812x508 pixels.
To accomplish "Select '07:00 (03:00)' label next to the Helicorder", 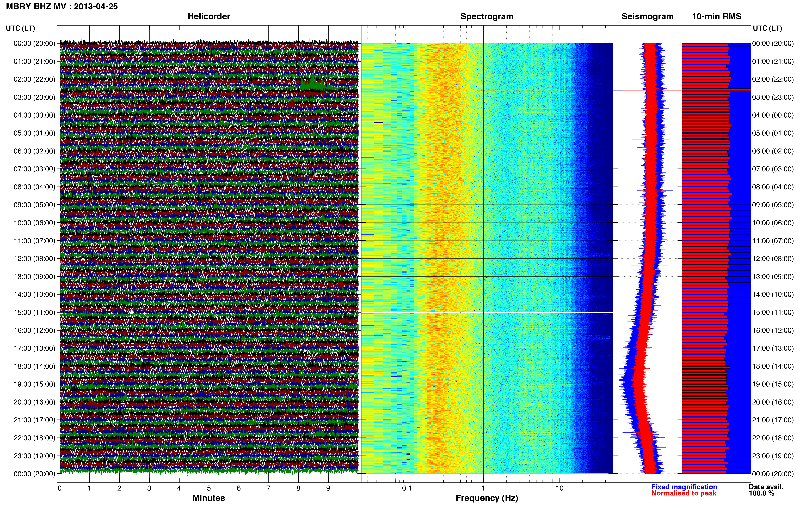I will point(34,169).
